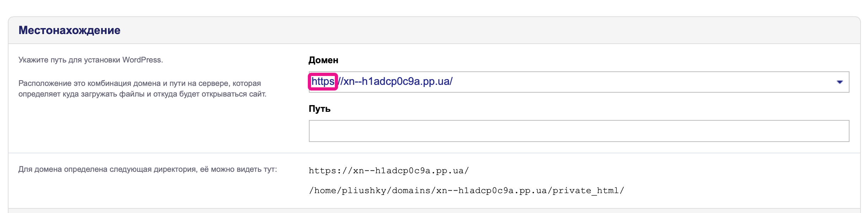
Task: Click into the Путь input field
Action: click(x=579, y=131)
